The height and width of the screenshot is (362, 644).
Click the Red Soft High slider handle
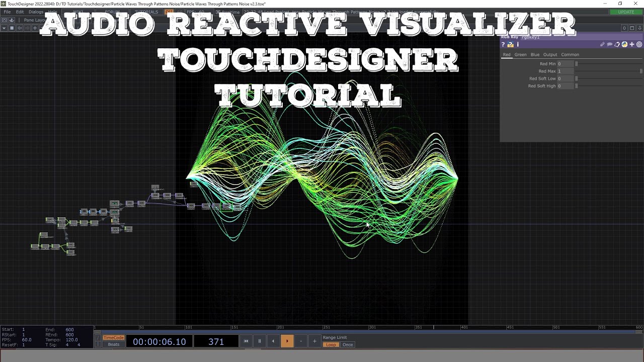577,86
